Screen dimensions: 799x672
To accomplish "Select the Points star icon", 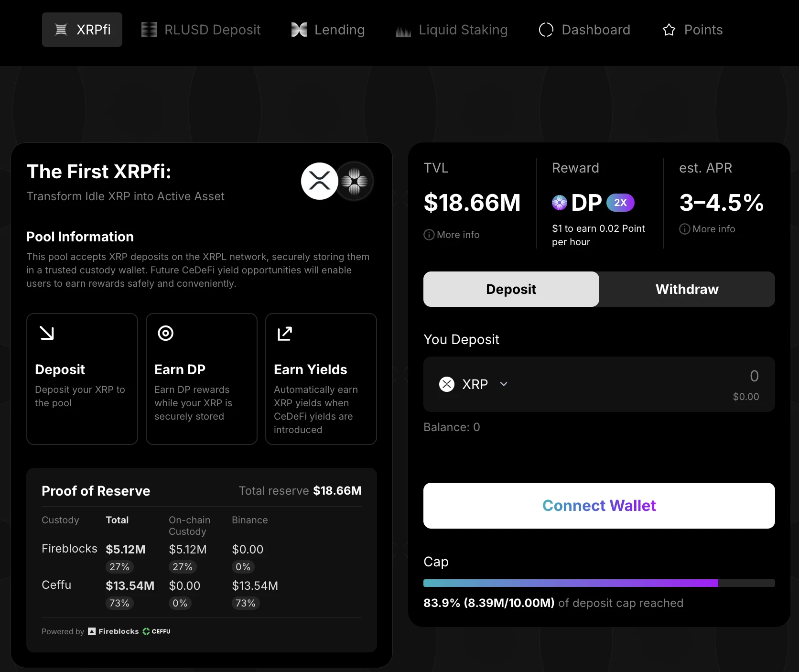I will pos(669,30).
